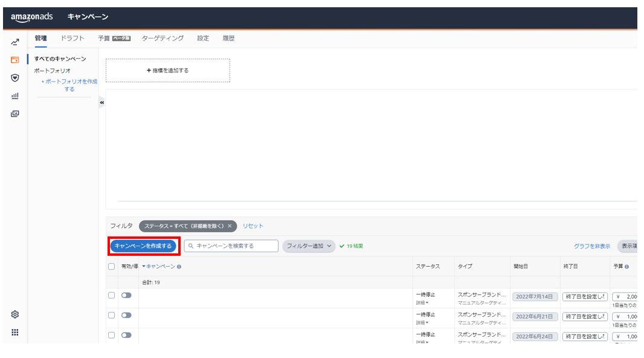
Task: Click the 19 結果 result count
Action: pyautogui.click(x=352, y=246)
